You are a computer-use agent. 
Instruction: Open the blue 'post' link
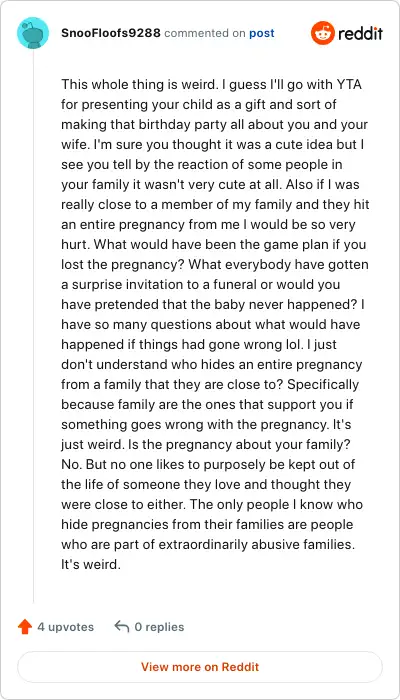[262, 34]
